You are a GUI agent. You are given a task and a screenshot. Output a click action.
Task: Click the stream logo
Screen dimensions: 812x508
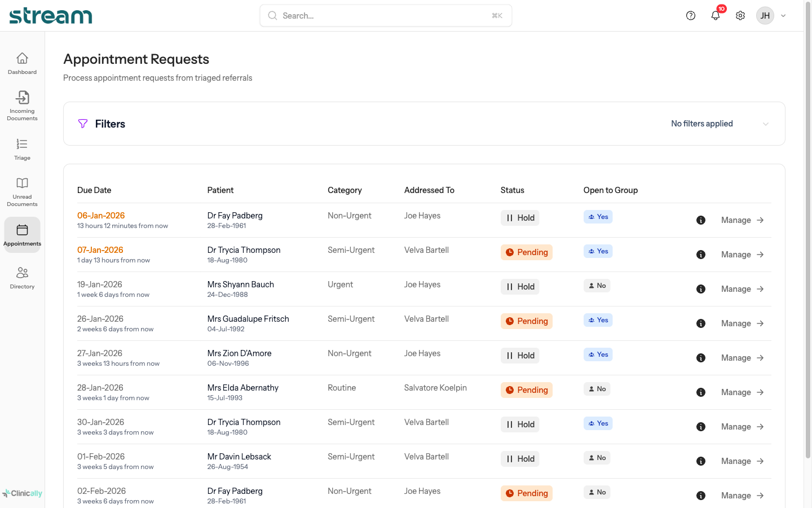point(50,15)
